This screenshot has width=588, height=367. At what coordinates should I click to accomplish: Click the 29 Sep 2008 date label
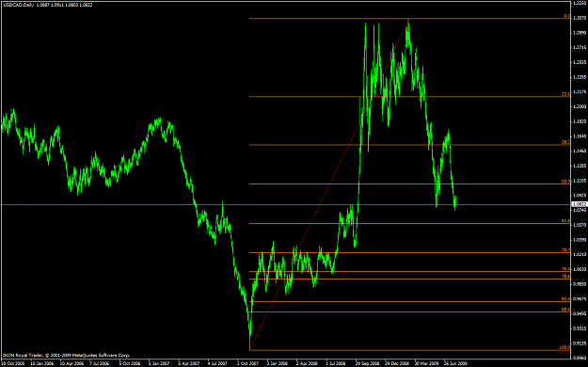coord(367,363)
